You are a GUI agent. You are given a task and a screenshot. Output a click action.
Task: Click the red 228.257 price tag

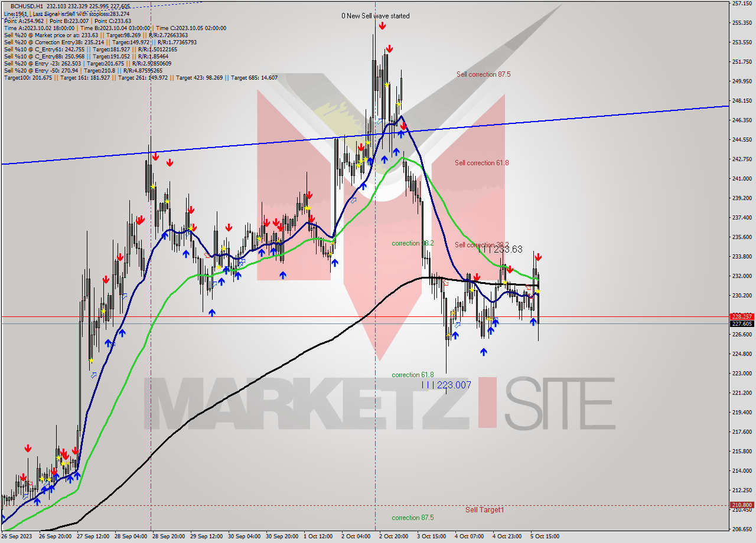point(742,316)
